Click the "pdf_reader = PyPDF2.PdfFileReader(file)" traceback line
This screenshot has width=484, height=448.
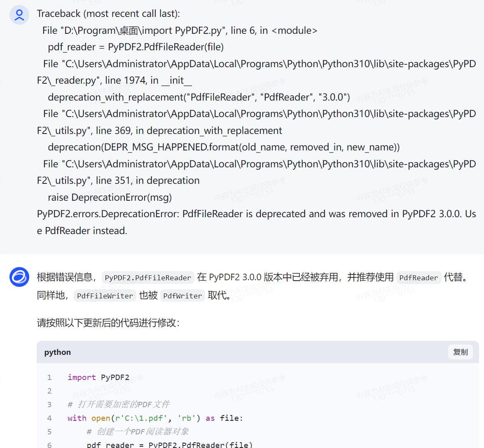coord(136,47)
